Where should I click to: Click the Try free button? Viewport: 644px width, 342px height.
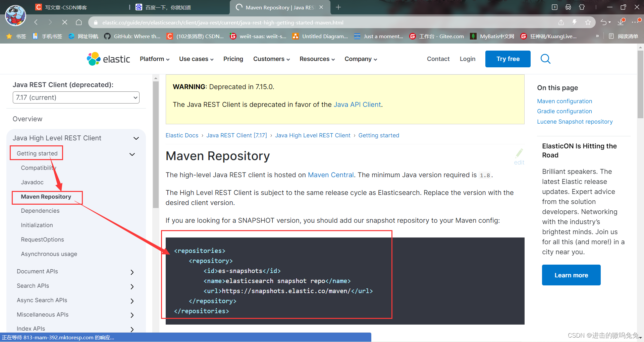pos(508,59)
